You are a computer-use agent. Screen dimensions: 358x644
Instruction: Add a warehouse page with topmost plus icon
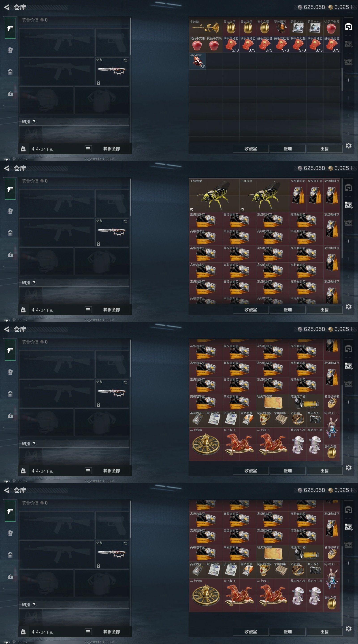348,80
